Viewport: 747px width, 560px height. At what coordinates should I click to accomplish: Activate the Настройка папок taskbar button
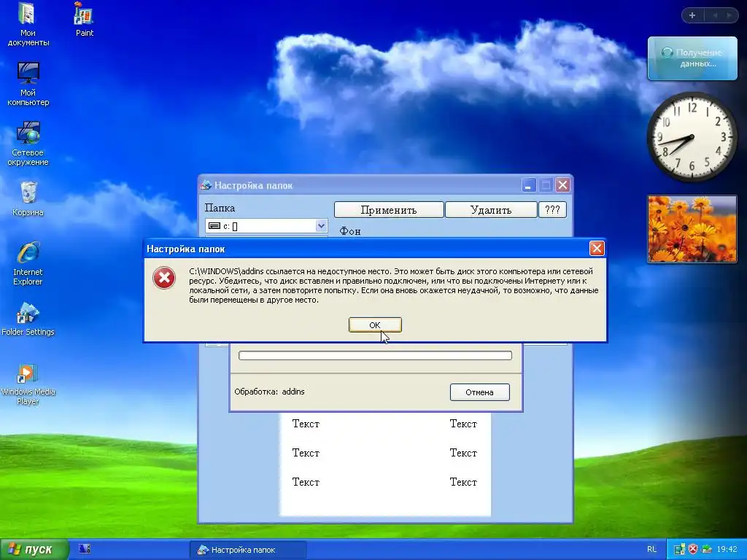pyautogui.click(x=248, y=550)
